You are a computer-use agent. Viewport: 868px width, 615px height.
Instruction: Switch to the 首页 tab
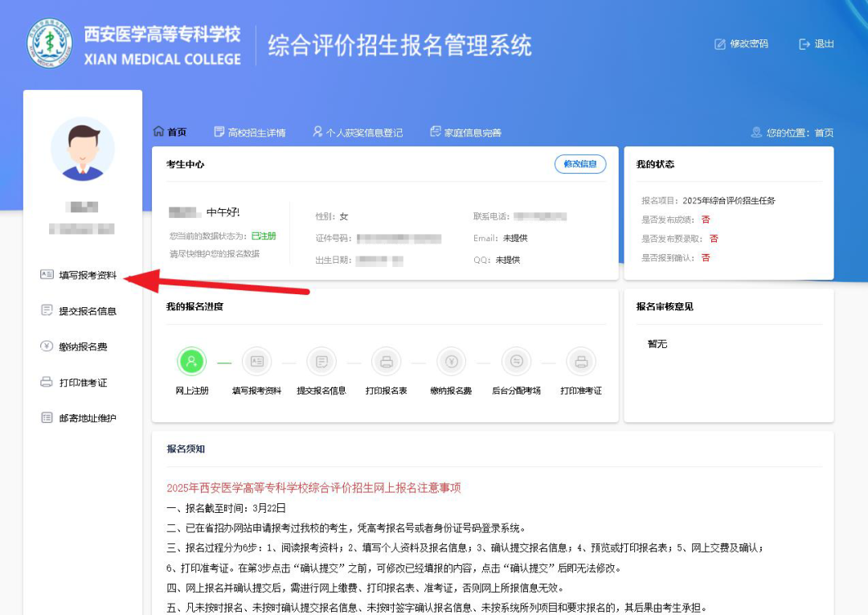[x=170, y=133]
